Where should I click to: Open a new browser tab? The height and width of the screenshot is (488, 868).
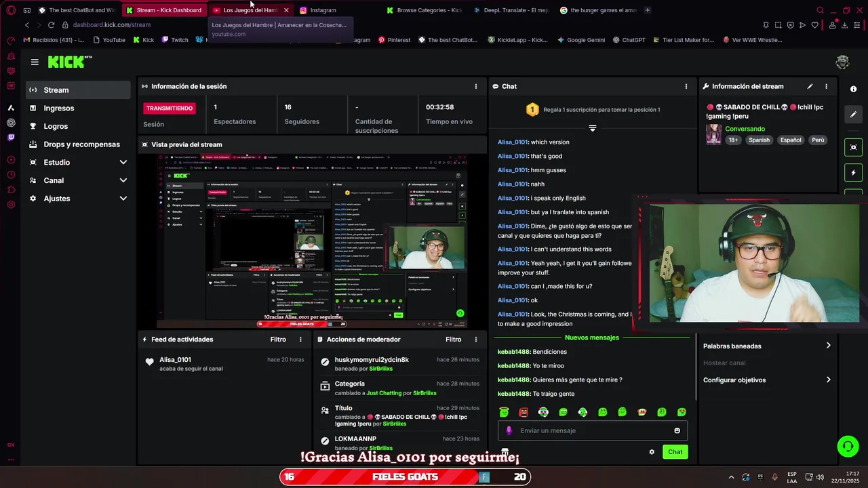[647, 10]
